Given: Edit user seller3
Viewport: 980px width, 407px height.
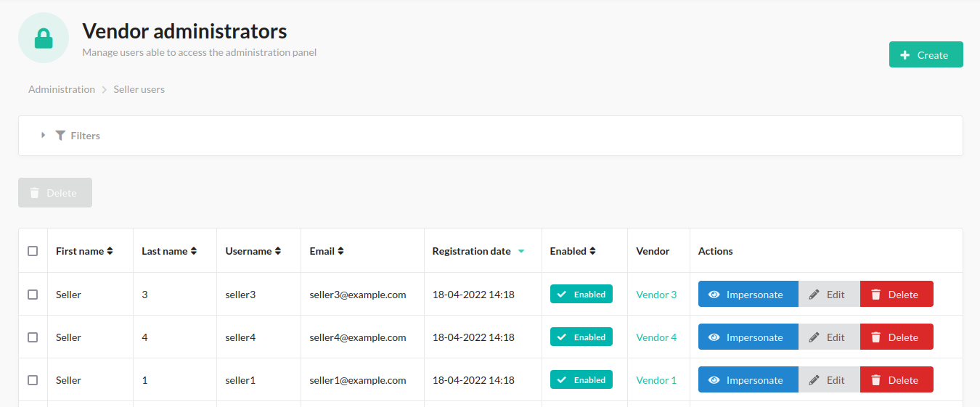Looking at the screenshot, I should 829,294.
